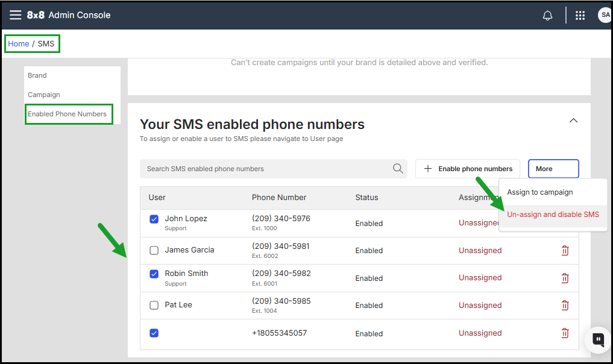Uncheck the John Lopez checkbox
This screenshot has height=364, width=613.
154,219
